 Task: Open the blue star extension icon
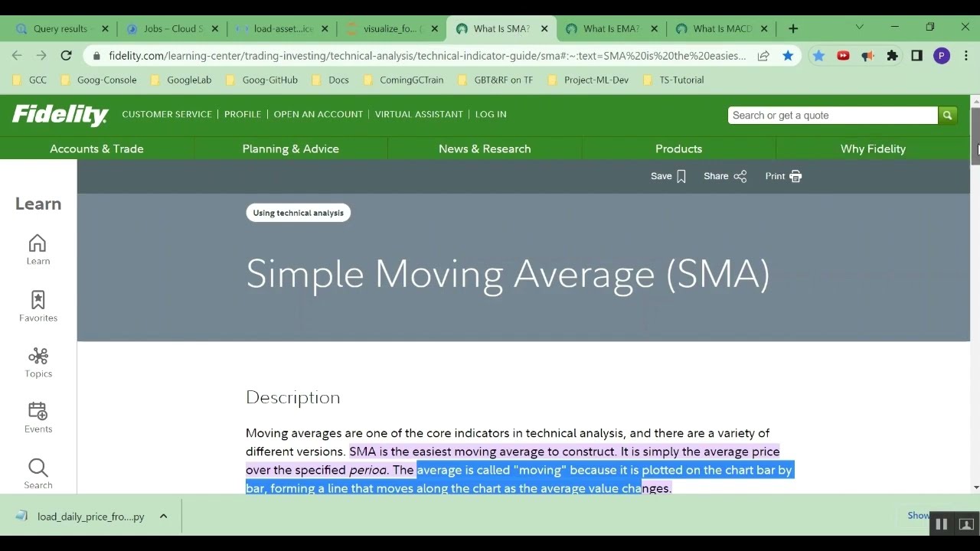tap(818, 55)
